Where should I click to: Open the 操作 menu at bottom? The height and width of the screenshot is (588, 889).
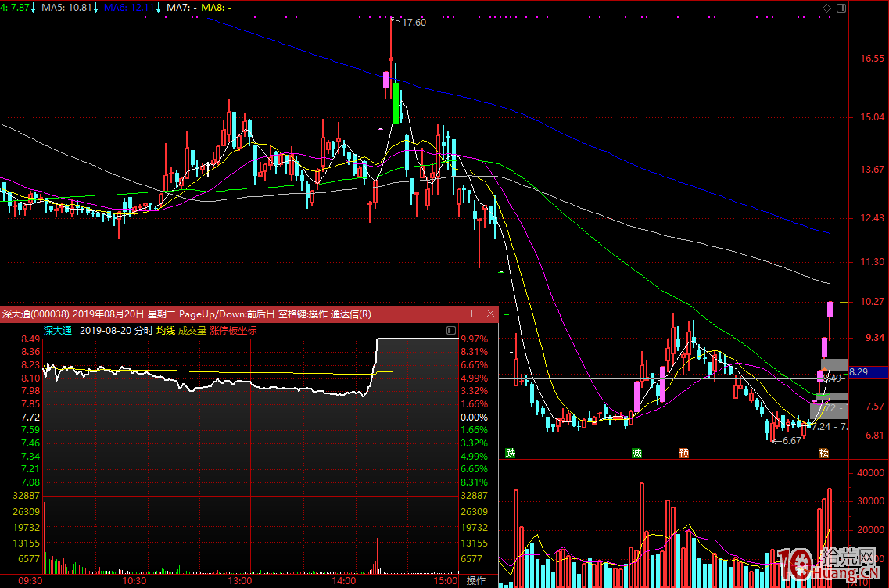pos(476,580)
